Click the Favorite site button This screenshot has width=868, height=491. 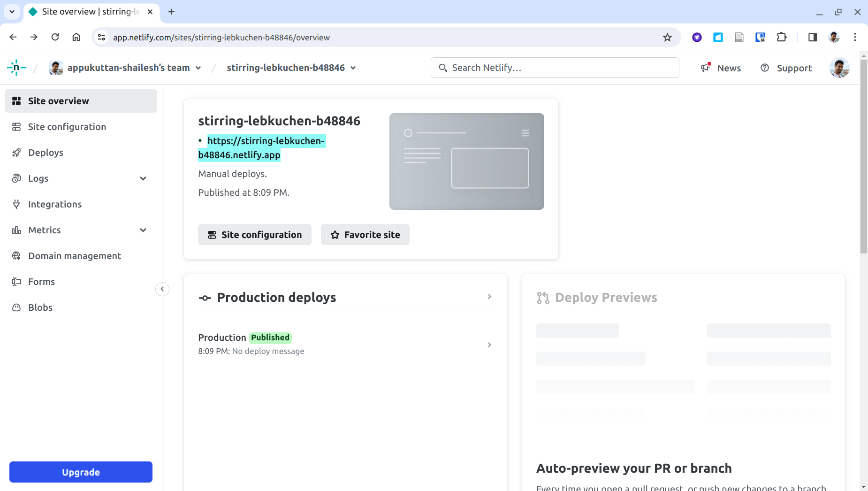365,234
